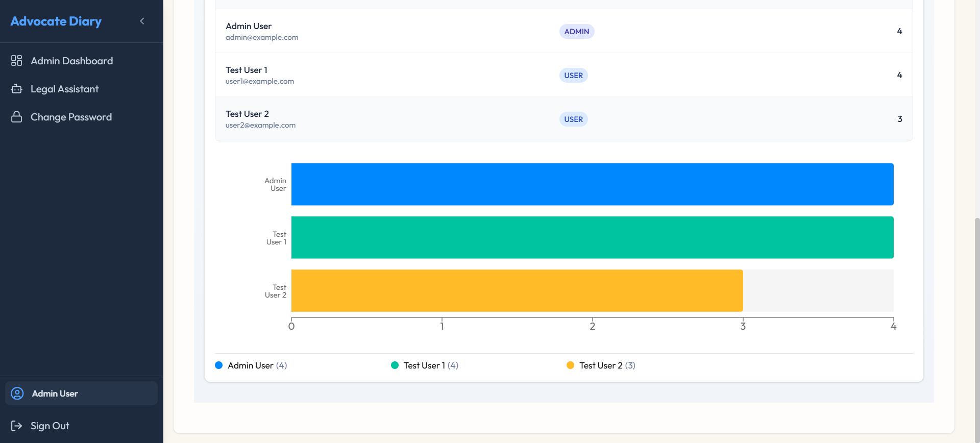This screenshot has height=443, width=980.
Task: Toggle Admin User in chart legend
Action: coord(251,365)
